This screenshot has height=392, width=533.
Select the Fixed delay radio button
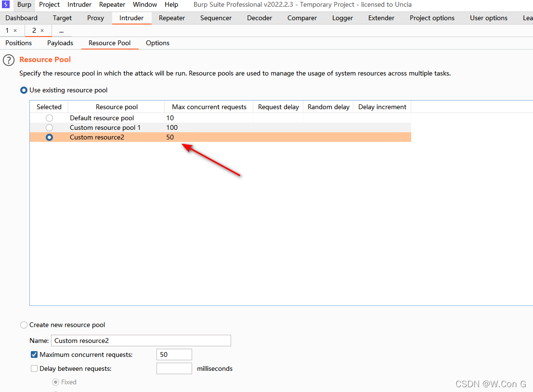pos(55,382)
